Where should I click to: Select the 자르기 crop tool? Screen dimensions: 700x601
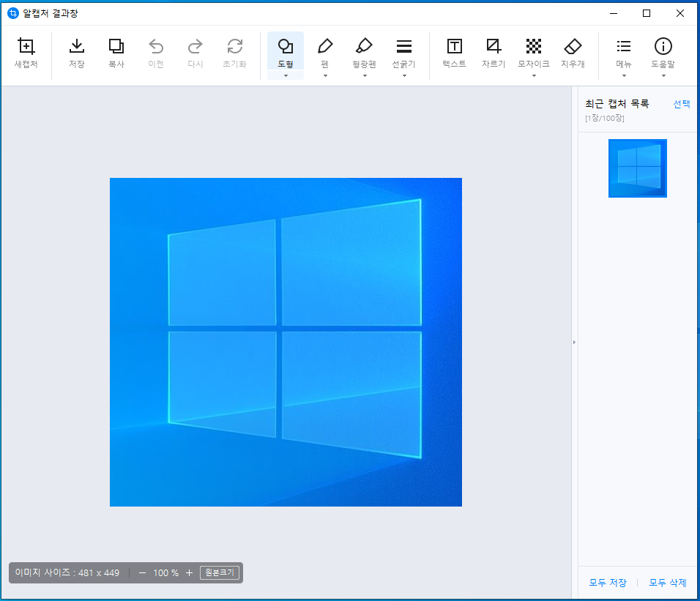pos(494,53)
